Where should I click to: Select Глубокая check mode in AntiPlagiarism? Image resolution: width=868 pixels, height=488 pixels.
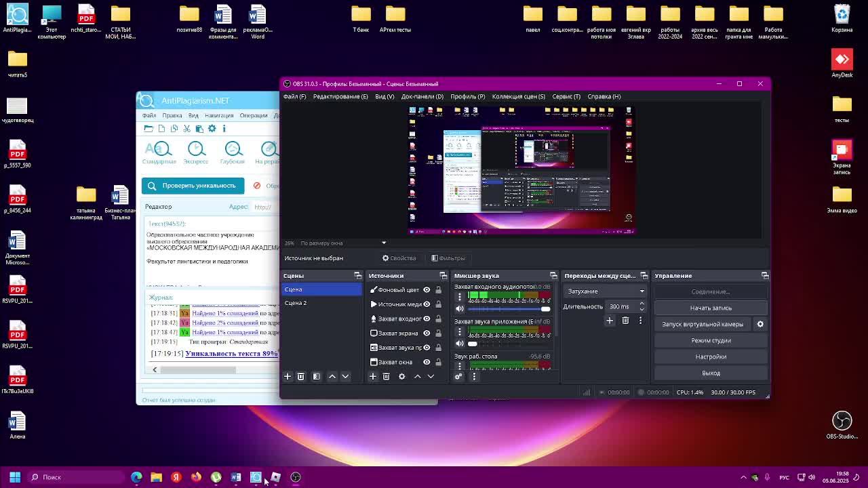click(233, 152)
